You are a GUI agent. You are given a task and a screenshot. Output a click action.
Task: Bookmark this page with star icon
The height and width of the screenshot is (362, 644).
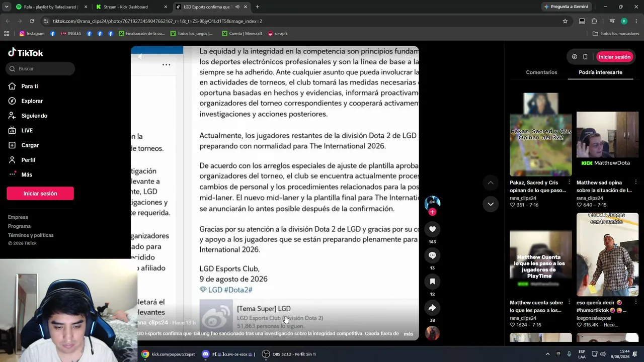click(565, 21)
